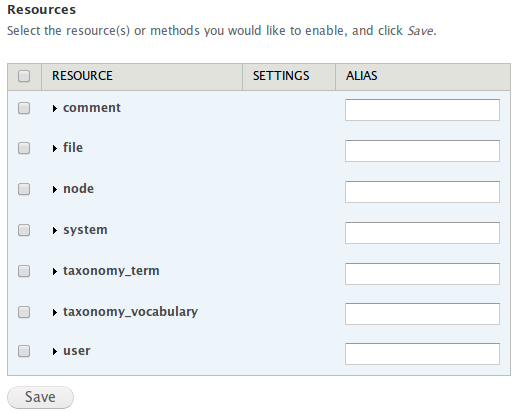
Task: Focus the alias field for comment
Action: tap(422, 110)
